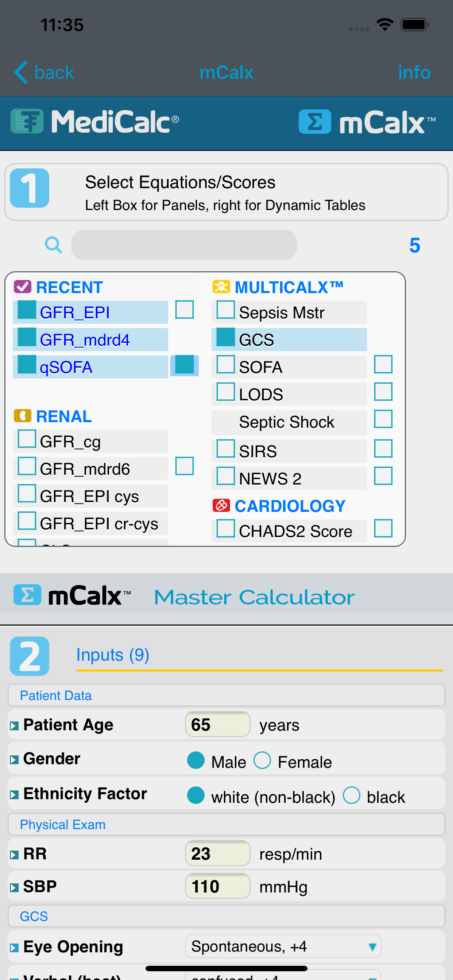This screenshot has width=453, height=980.
Task: Expand the Ethnicity Factor info arrow
Action: pos(14,795)
